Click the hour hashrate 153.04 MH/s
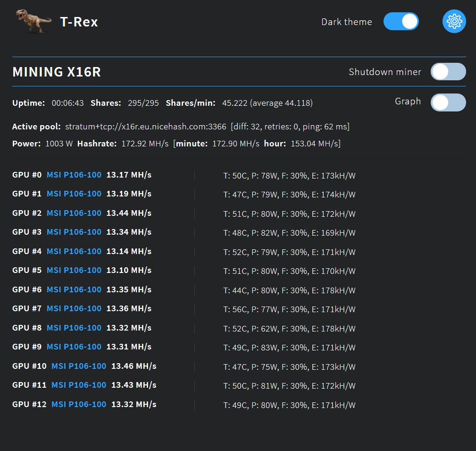This screenshot has width=476, height=451. click(x=315, y=144)
